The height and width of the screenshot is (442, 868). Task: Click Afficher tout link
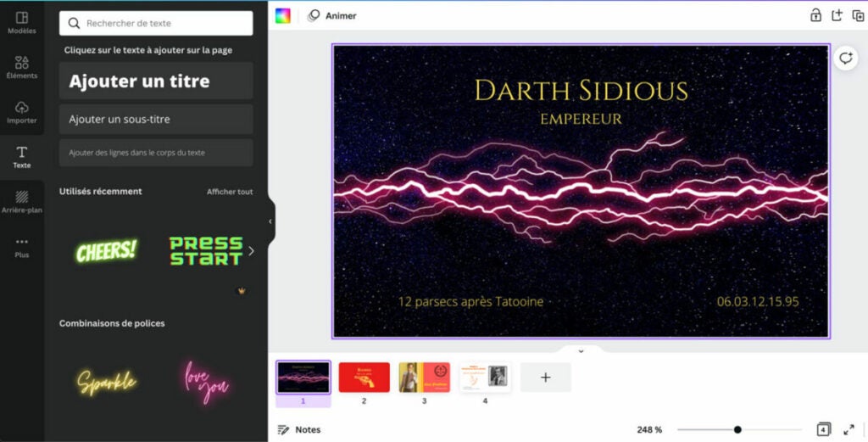[x=230, y=192]
